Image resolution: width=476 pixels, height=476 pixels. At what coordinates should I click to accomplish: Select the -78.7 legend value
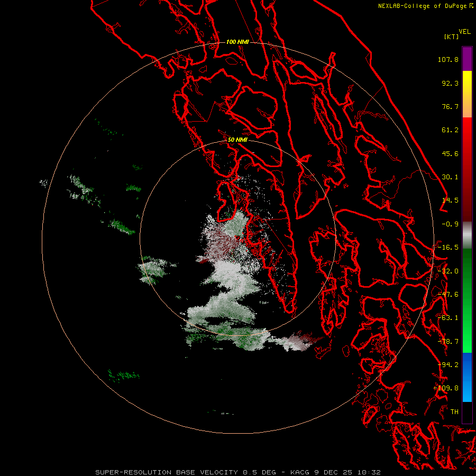(x=448, y=342)
